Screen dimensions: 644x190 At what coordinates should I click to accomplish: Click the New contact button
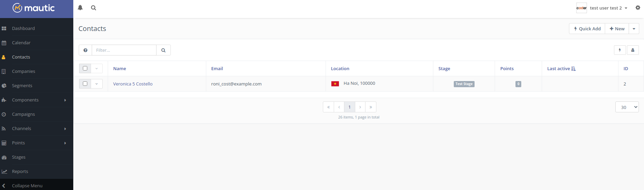click(617, 29)
